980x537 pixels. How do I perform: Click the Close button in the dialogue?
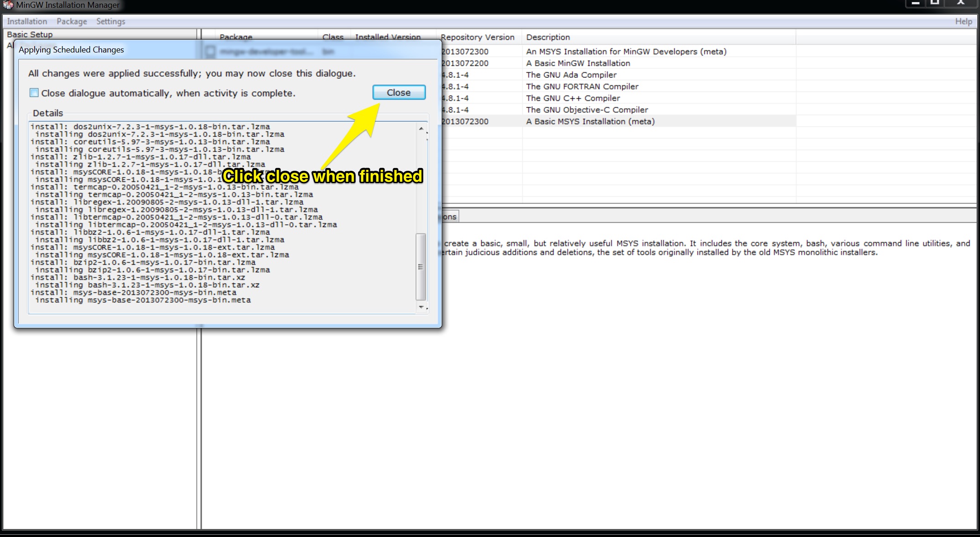click(399, 92)
